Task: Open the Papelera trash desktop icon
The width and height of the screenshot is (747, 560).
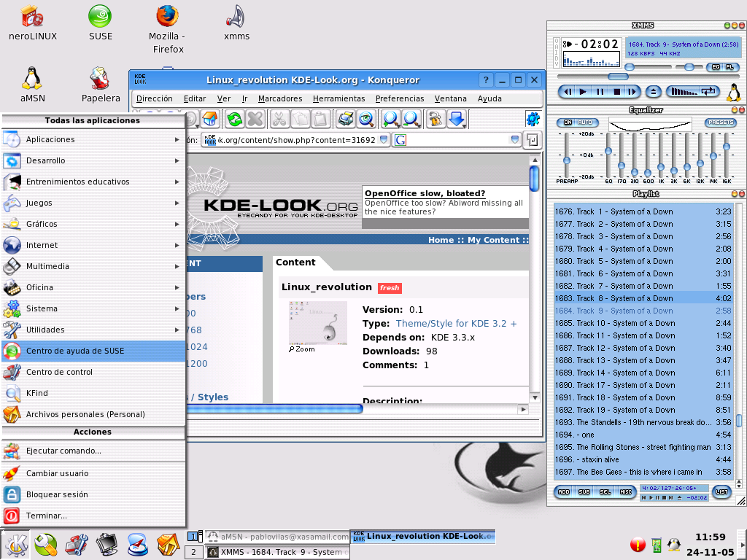Action: (x=101, y=85)
